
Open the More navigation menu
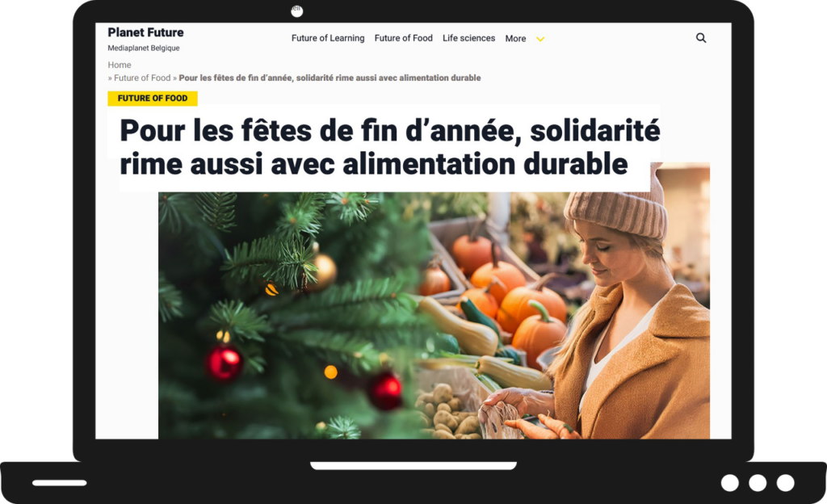(x=515, y=39)
